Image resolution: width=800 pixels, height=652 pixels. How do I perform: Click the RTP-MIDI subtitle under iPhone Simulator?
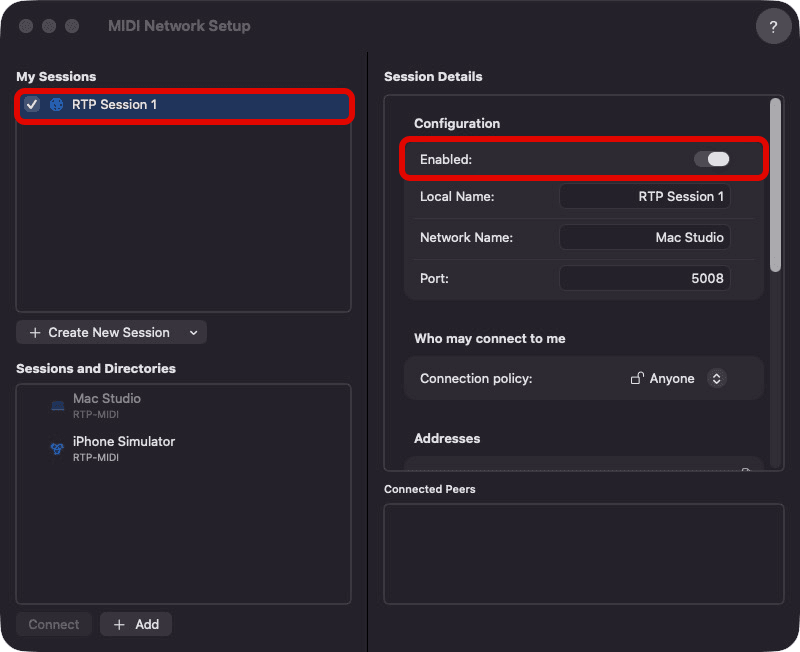point(96,458)
